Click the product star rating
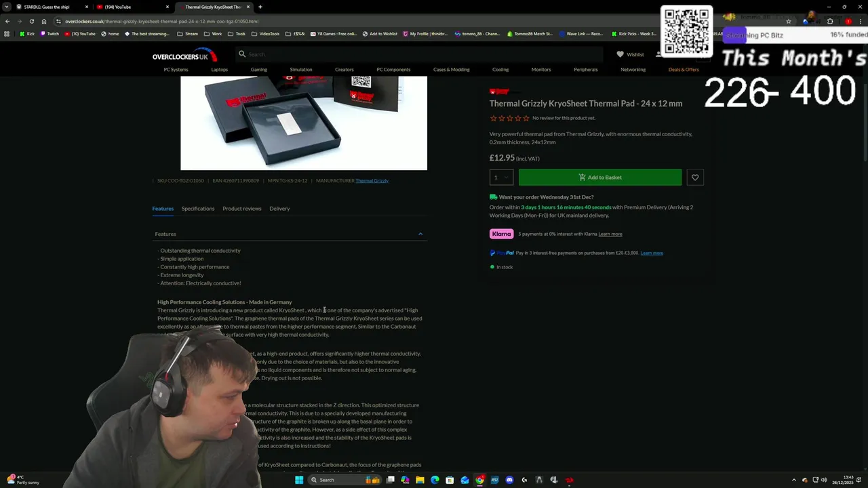 click(509, 118)
